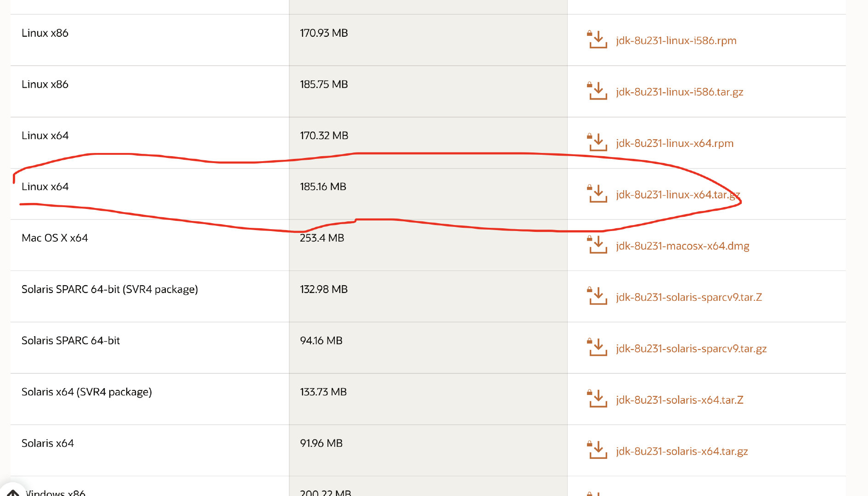
Task: Open the jdk-8u231-solaris-x64.tar.gz link
Action: click(x=682, y=451)
